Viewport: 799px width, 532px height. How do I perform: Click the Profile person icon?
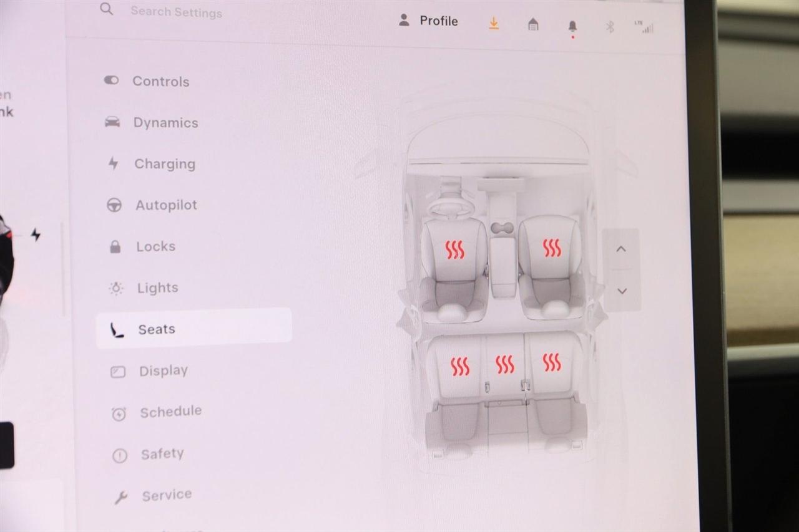[x=404, y=21]
